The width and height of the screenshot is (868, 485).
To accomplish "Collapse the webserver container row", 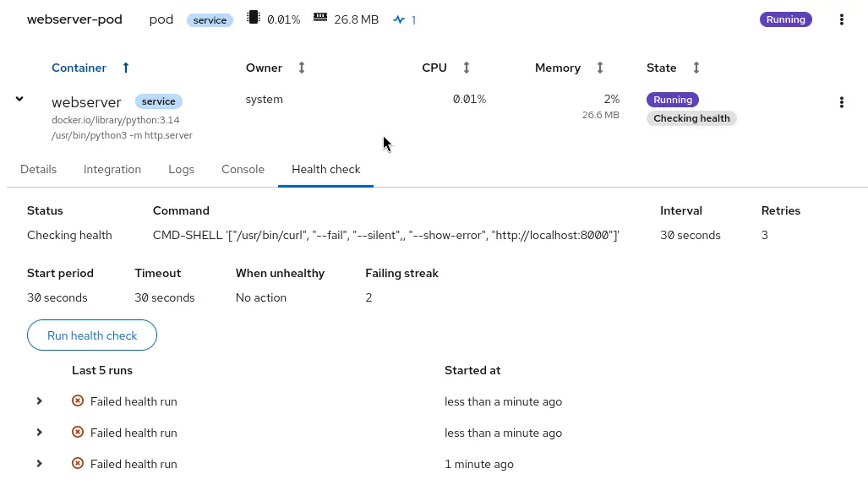I will coord(19,100).
